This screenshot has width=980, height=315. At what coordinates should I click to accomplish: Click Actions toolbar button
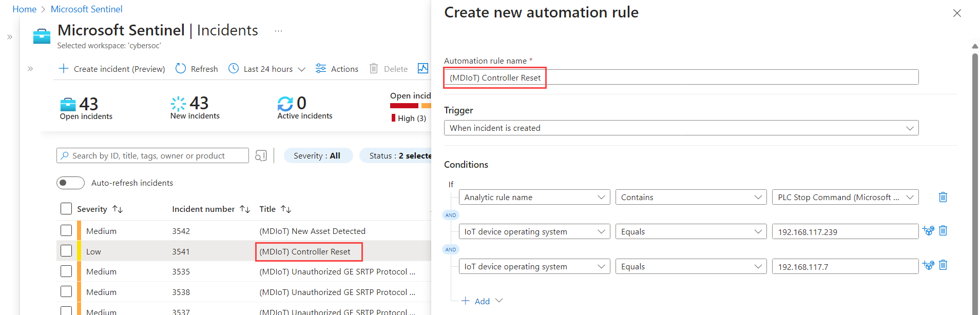[x=337, y=69]
